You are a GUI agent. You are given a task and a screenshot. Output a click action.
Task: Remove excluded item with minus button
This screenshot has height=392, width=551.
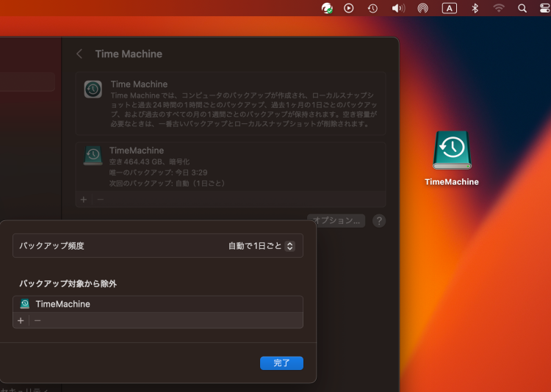coord(37,320)
